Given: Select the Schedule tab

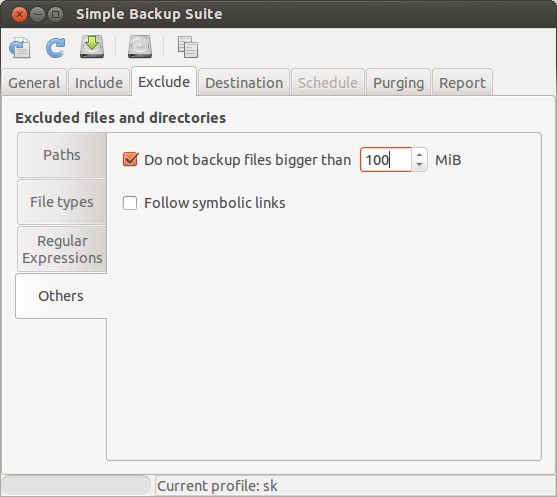Looking at the screenshot, I should pyautogui.click(x=328, y=83).
